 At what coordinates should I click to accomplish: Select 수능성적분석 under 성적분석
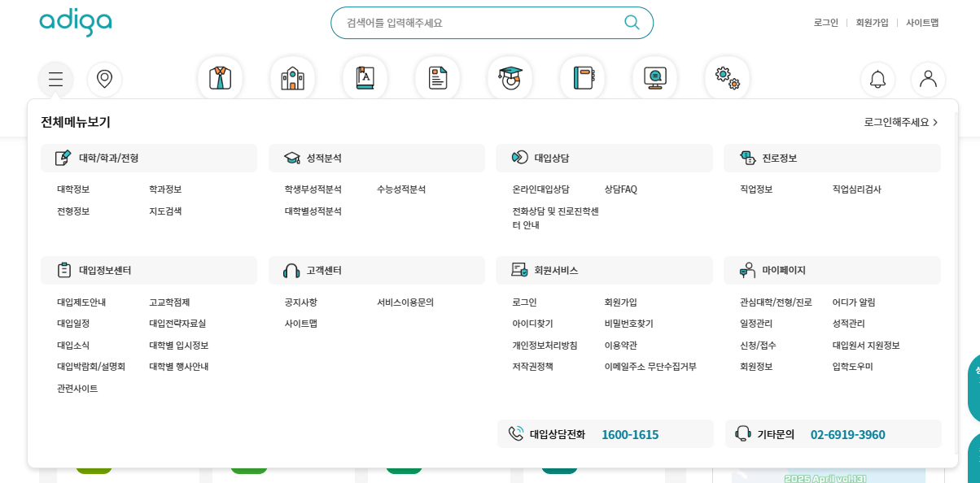point(400,188)
